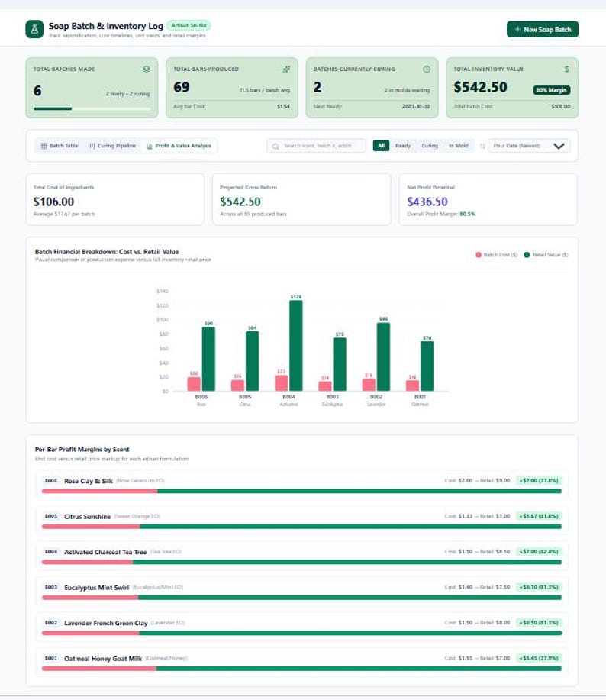Viewport: 606px width, 700px height.
Task: Click the B001 green retail value bar
Action: [427, 366]
